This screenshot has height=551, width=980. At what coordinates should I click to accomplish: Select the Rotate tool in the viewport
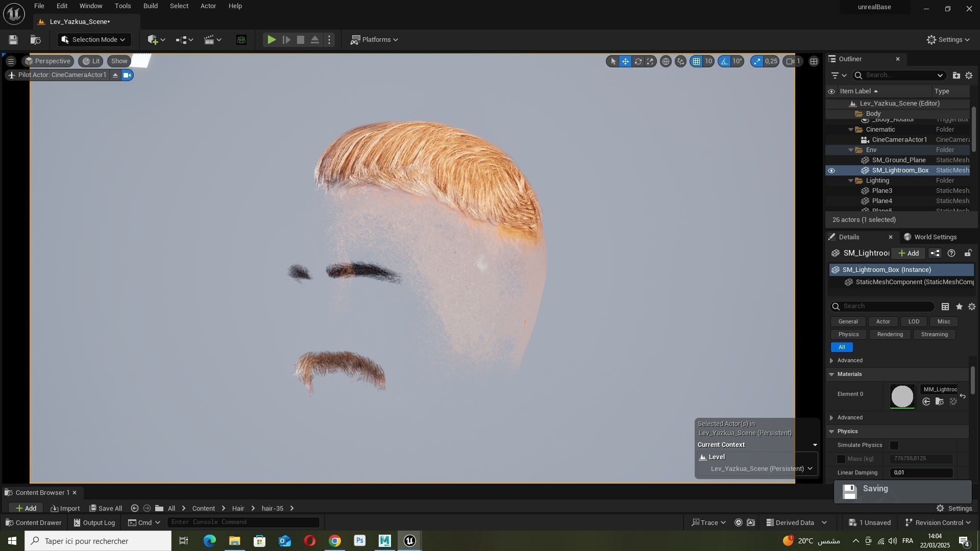(638, 62)
